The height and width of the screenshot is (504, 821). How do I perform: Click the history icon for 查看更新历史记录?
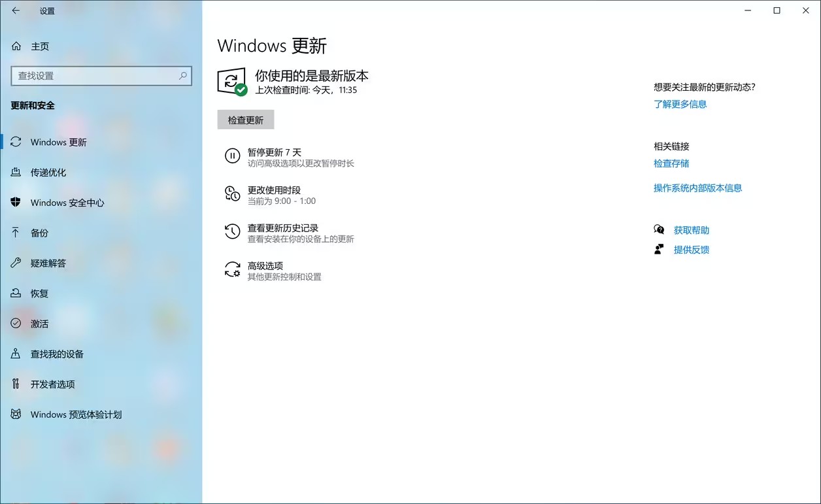(232, 231)
